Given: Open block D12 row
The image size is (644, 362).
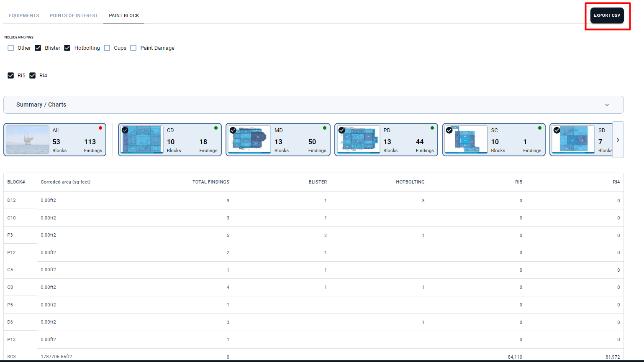Looking at the screenshot, I should pos(12,201).
